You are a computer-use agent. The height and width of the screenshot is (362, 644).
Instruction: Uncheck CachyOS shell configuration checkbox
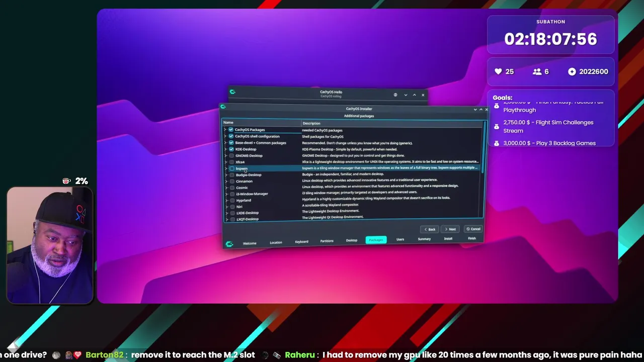pyautogui.click(x=231, y=136)
